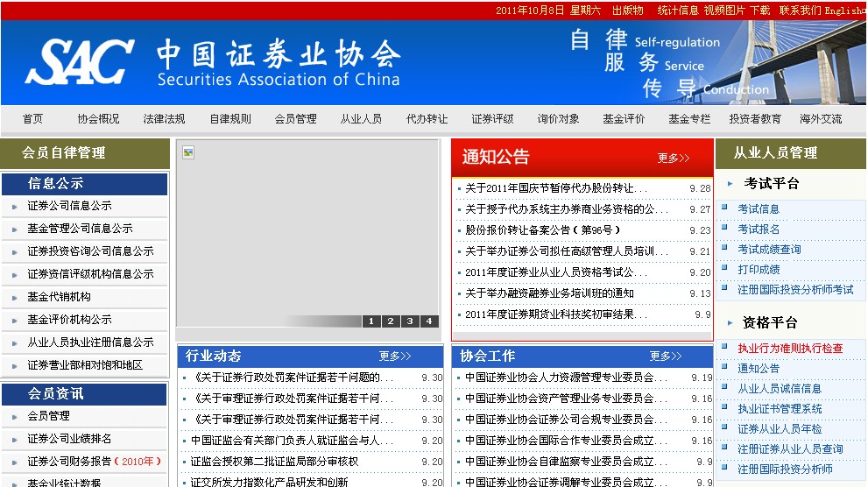This screenshot has height=487, width=868.
Task: Open the 证券公司信息公示 sidebar link
Action: tap(69, 206)
